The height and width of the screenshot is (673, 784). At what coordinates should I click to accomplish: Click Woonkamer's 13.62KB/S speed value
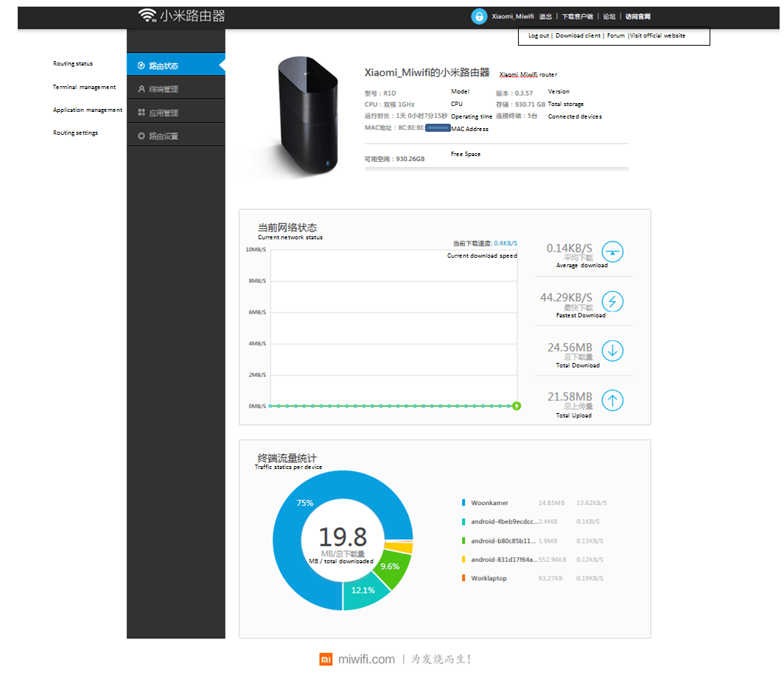592,503
